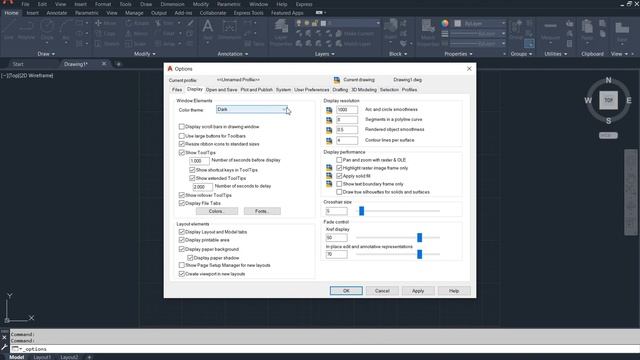
Task: Uncheck Show ToolTips checkbox
Action: coord(182,152)
